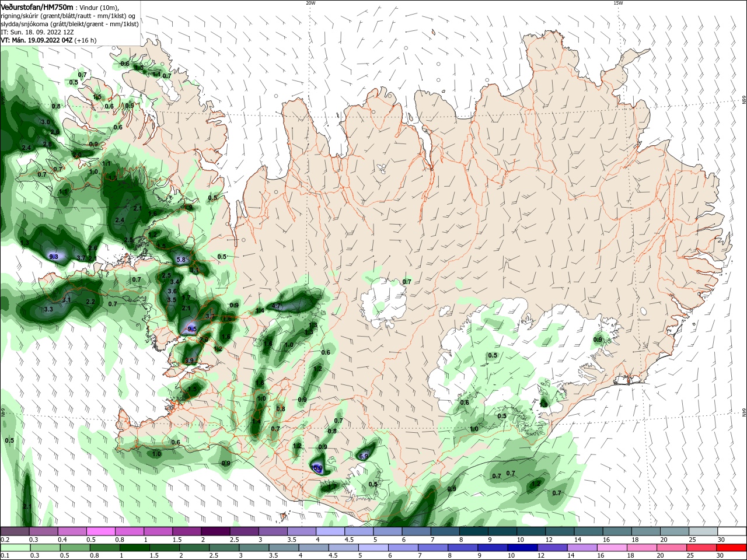747x560 pixels.
Task: Click the 'Vindur (10m)' header text
Action: coord(99,7)
